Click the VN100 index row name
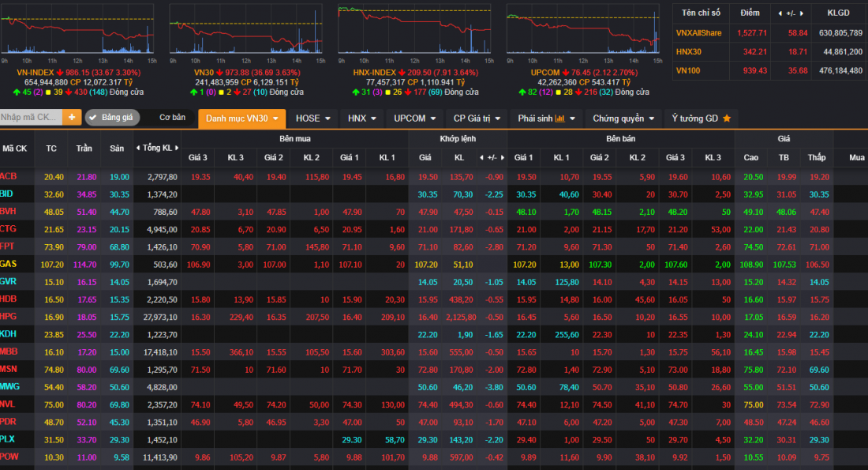Image resolution: width=868 pixels, height=470 pixels. click(688, 70)
